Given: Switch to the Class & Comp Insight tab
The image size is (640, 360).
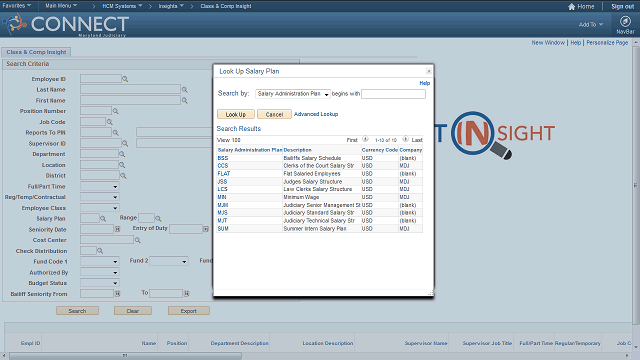Looking at the screenshot, I should tap(36, 52).
